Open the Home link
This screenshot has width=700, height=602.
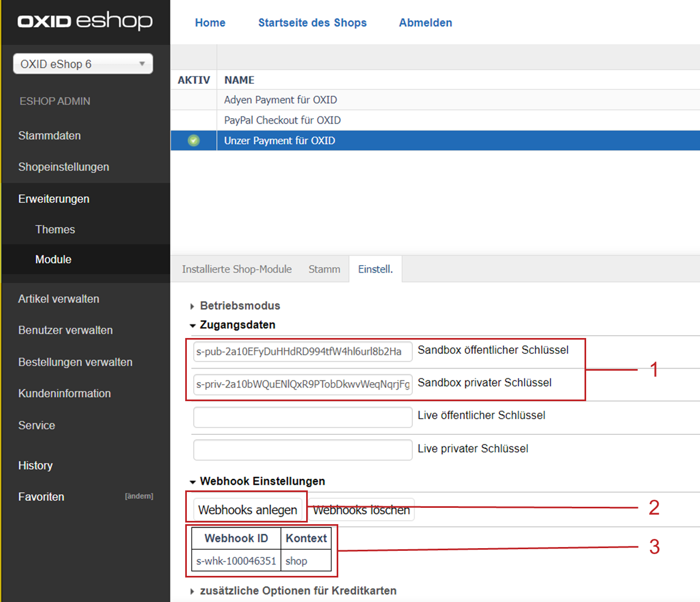coord(210,23)
